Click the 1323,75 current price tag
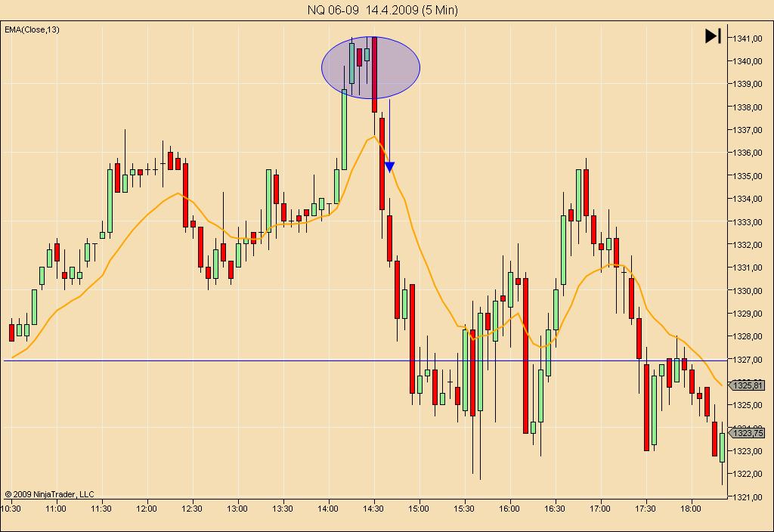This screenshot has height=532, width=774. pos(746,433)
